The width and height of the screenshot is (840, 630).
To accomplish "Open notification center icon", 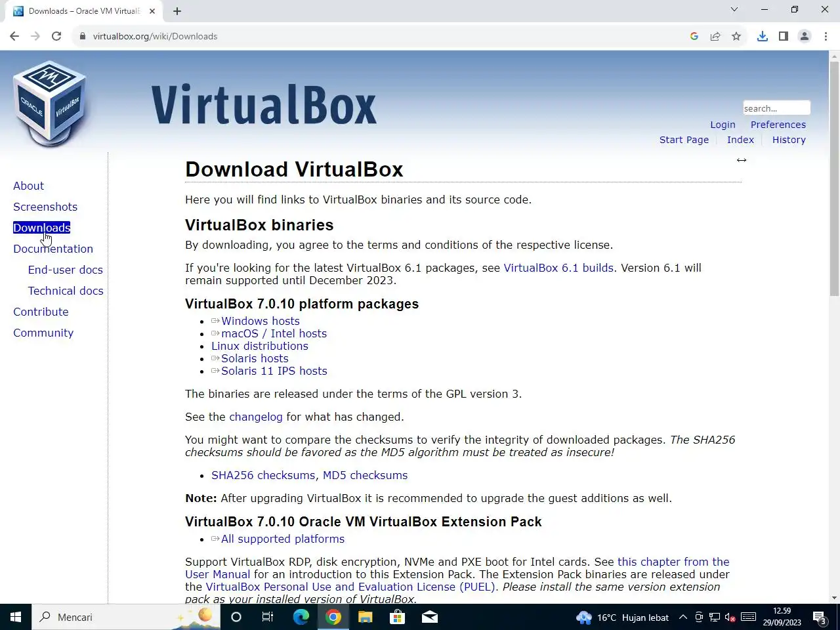I will 819,617.
